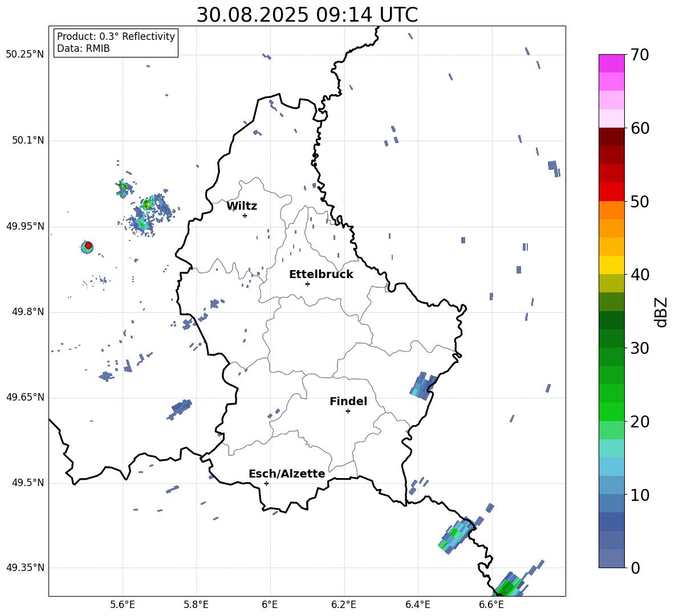Click the 0 colorbar tick label
The width and height of the screenshot is (675, 616).
click(x=635, y=568)
